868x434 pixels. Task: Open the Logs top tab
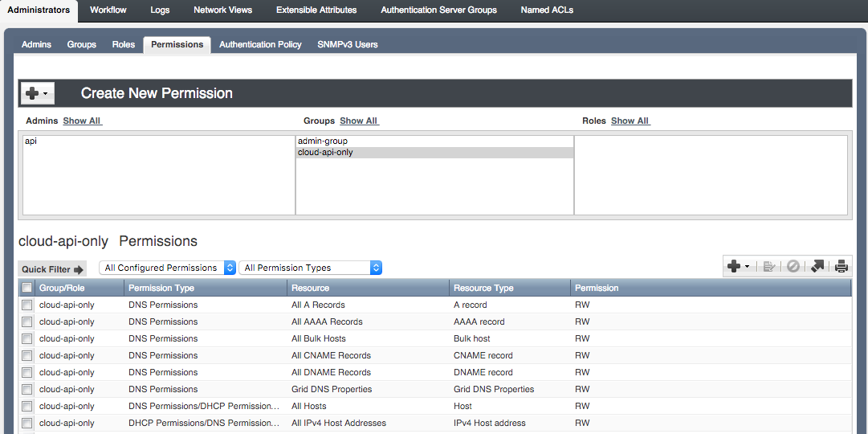click(x=160, y=10)
